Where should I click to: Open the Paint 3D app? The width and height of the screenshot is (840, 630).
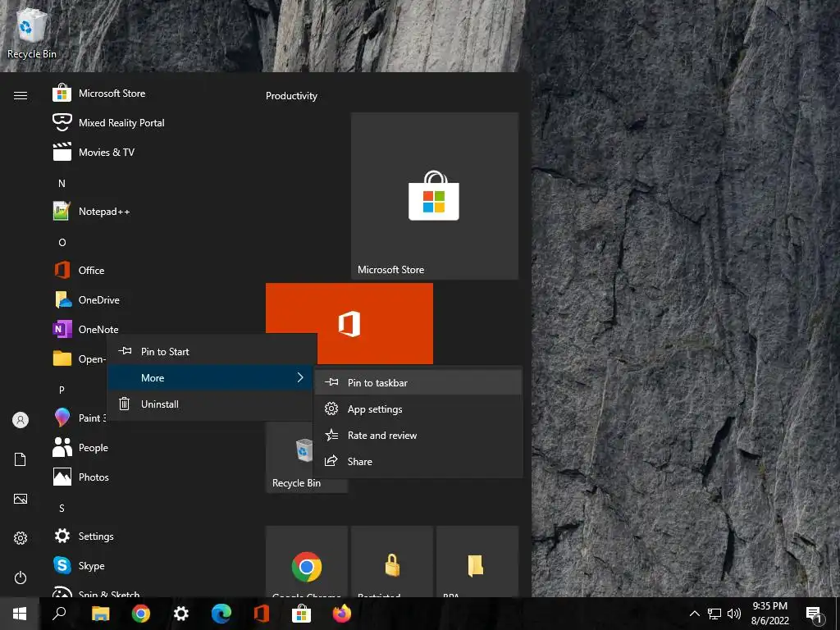(x=80, y=418)
